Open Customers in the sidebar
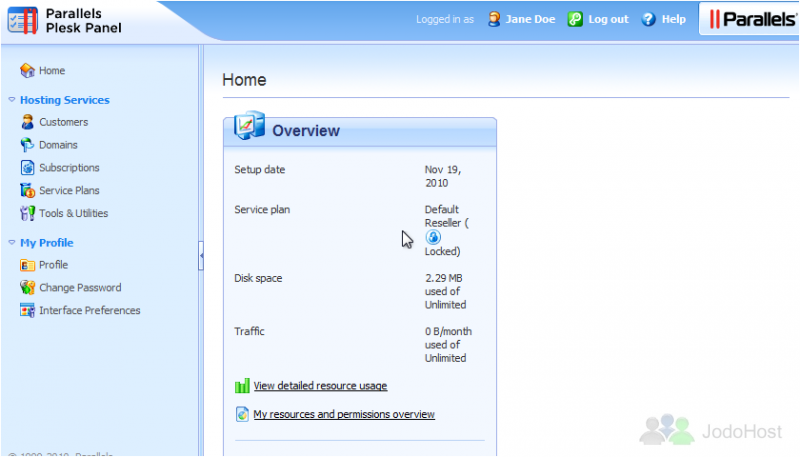This screenshot has width=800, height=457. (64, 122)
